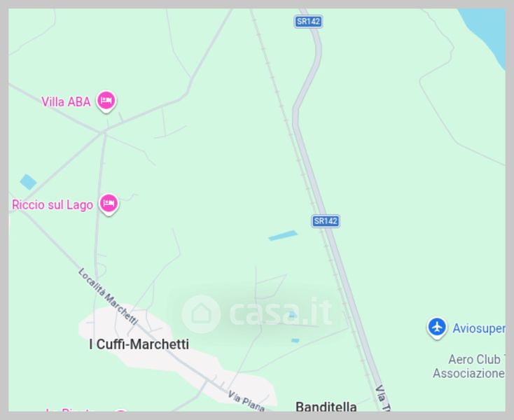
Task: Click the Aviosuper blue text label
Action: (479, 328)
